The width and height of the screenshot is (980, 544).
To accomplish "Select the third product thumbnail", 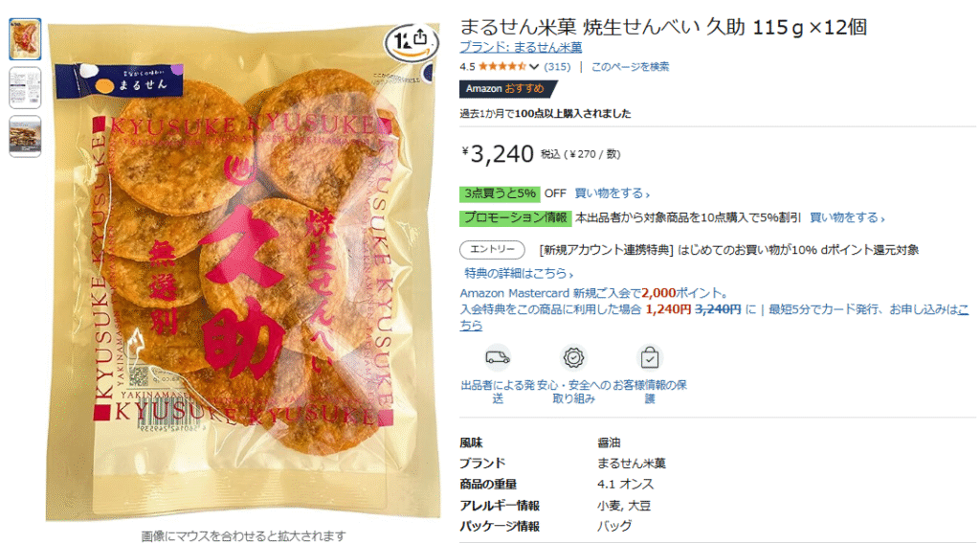I will [25, 136].
